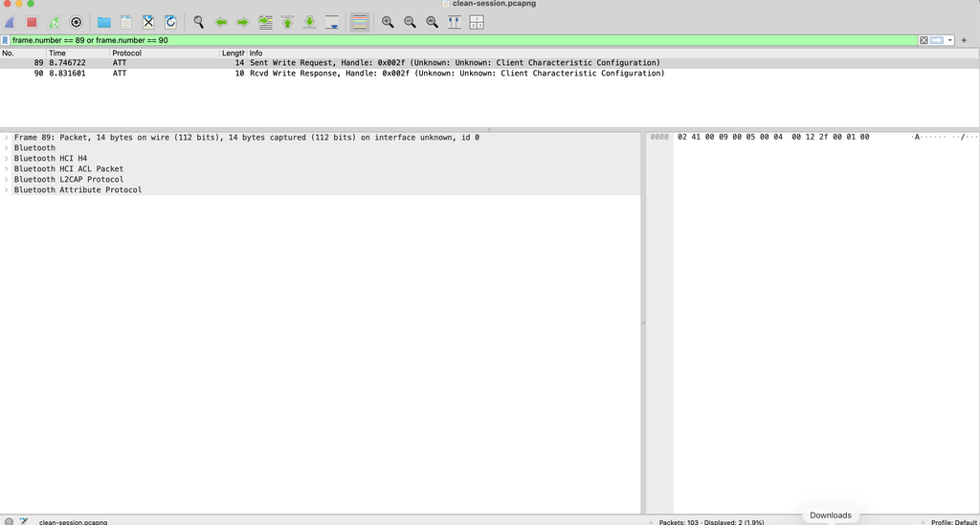This screenshot has height=525, width=980.
Task: Go back in packet history
Action: point(221,23)
